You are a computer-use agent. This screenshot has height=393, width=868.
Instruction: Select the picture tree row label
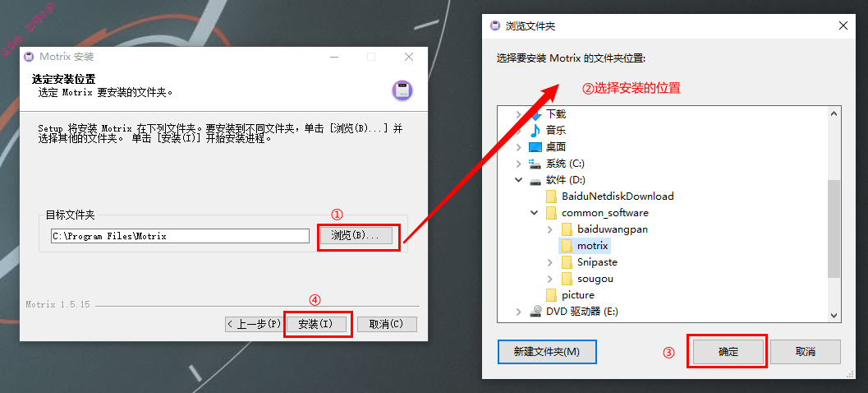tap(578, 295)
